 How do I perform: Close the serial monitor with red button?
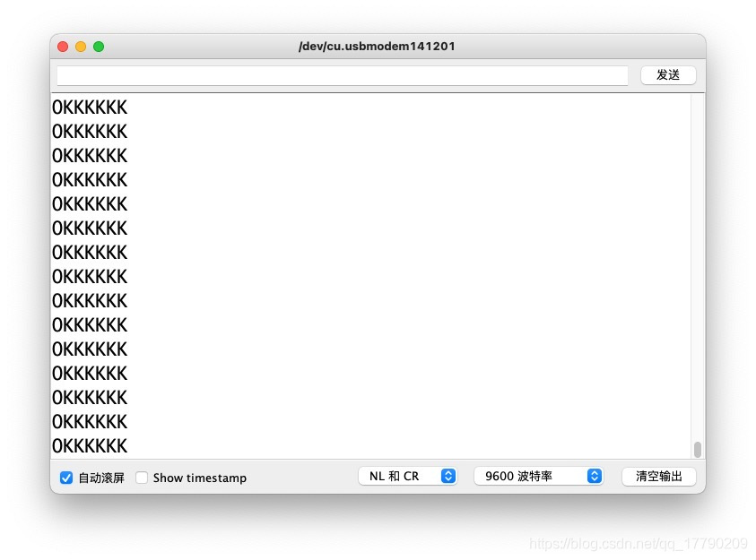[x=63, y=47]
